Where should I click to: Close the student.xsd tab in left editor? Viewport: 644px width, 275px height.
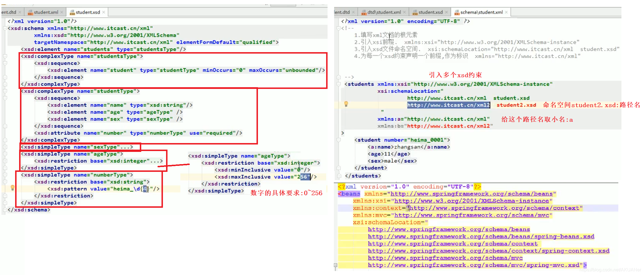[x=104, y=12]
